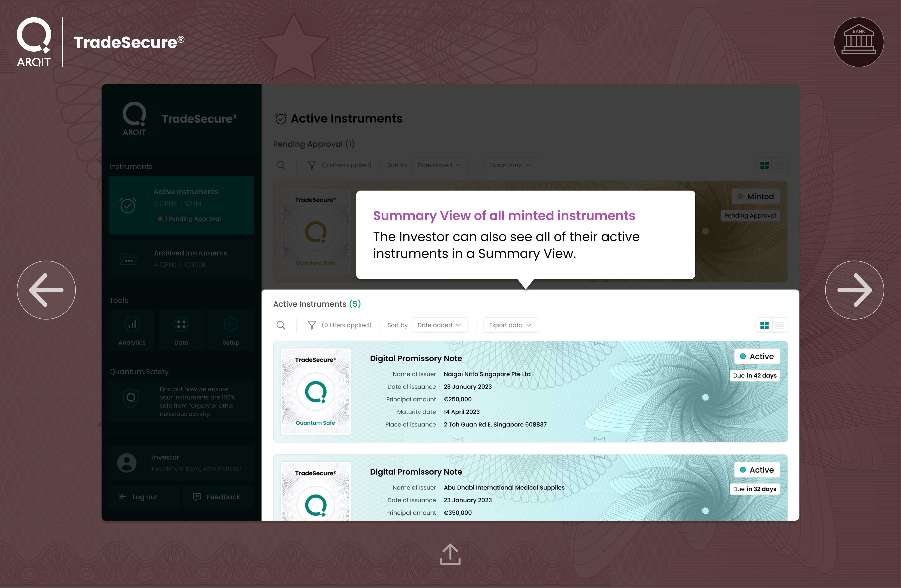Click the Active badge on Abu Dhabi card
Image resolution: width=901 pixels, height=588 pixels.
click(757, 470)
